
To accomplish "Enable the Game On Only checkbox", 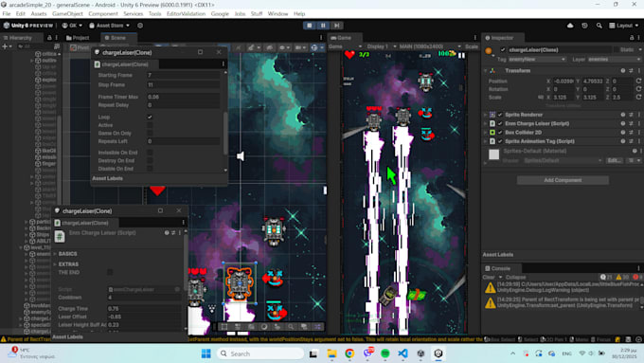I will tap(150, 134).
